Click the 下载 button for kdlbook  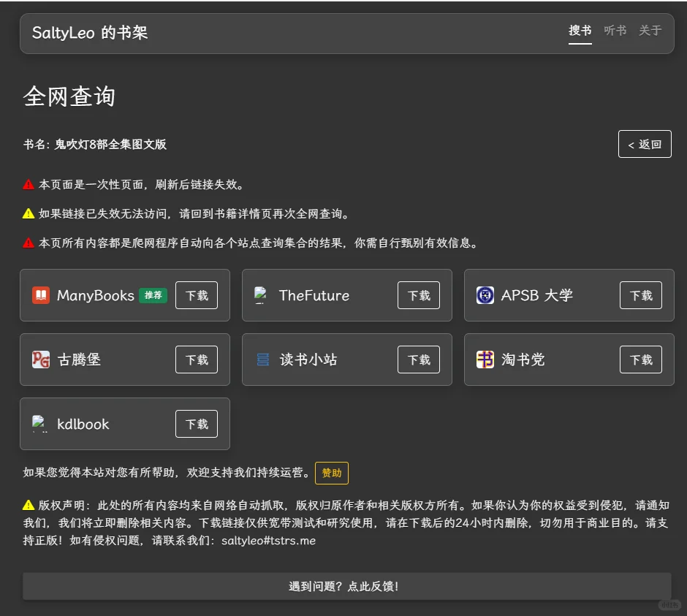[197, 424]
